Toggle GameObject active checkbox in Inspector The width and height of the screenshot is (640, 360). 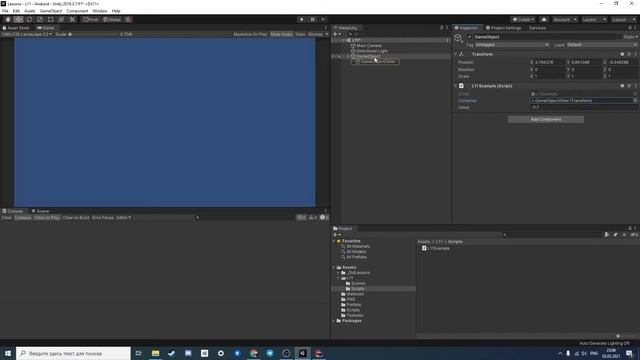tap(470, 37)
